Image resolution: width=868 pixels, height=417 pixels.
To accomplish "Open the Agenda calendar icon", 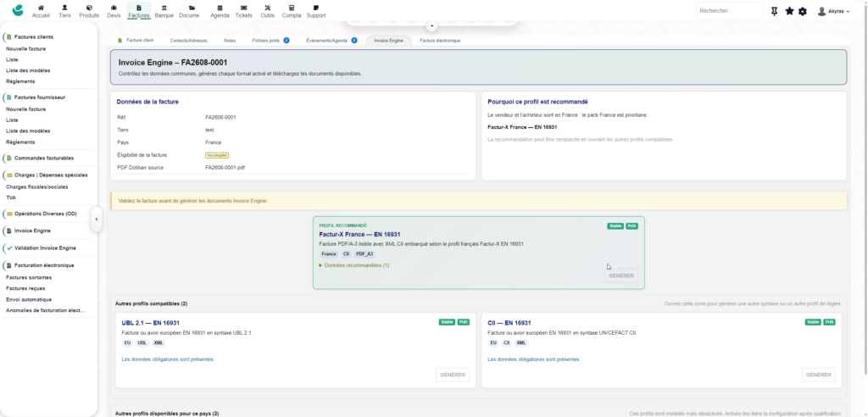I will coord(220,8).
